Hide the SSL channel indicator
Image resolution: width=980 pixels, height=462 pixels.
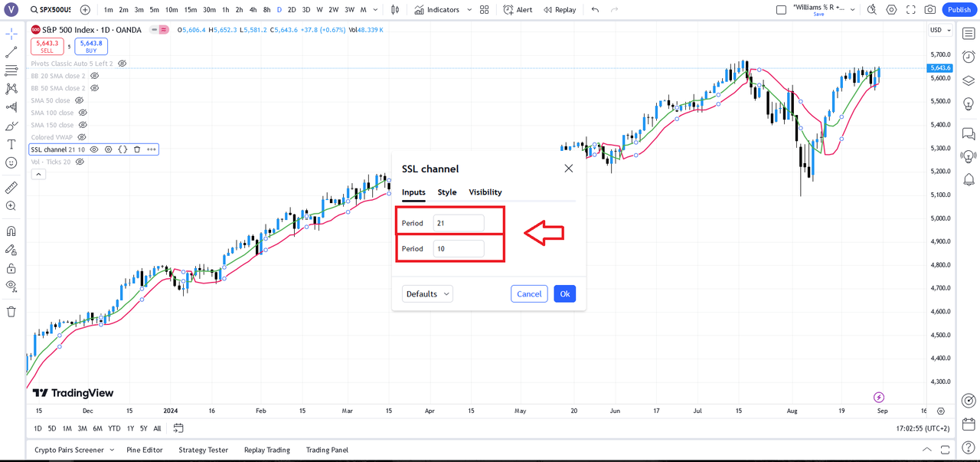[94, 149]
